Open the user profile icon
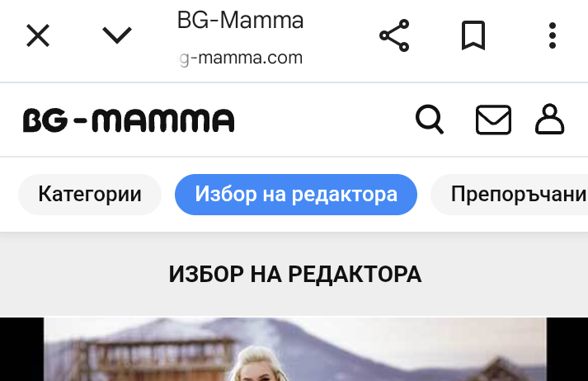588x381 pixels. pos(550,120)
